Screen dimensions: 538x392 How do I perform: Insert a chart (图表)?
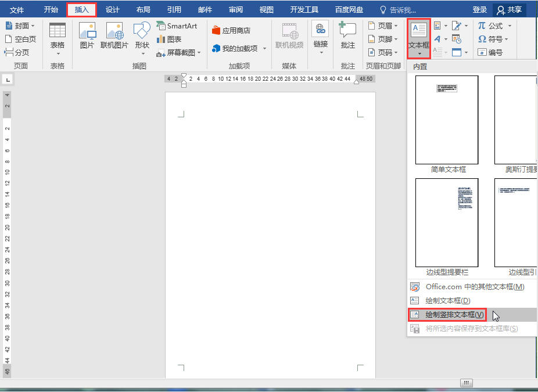pos(169,39)
